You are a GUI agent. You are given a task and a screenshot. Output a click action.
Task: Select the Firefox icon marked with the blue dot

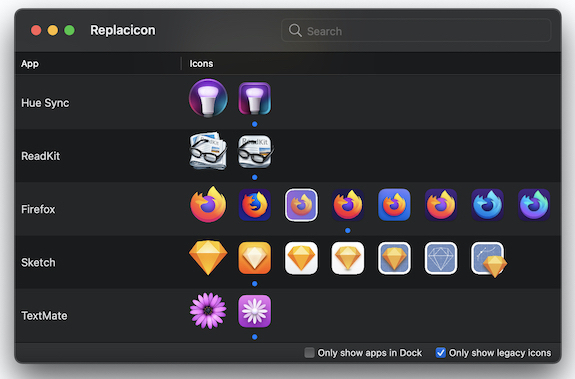348,205
